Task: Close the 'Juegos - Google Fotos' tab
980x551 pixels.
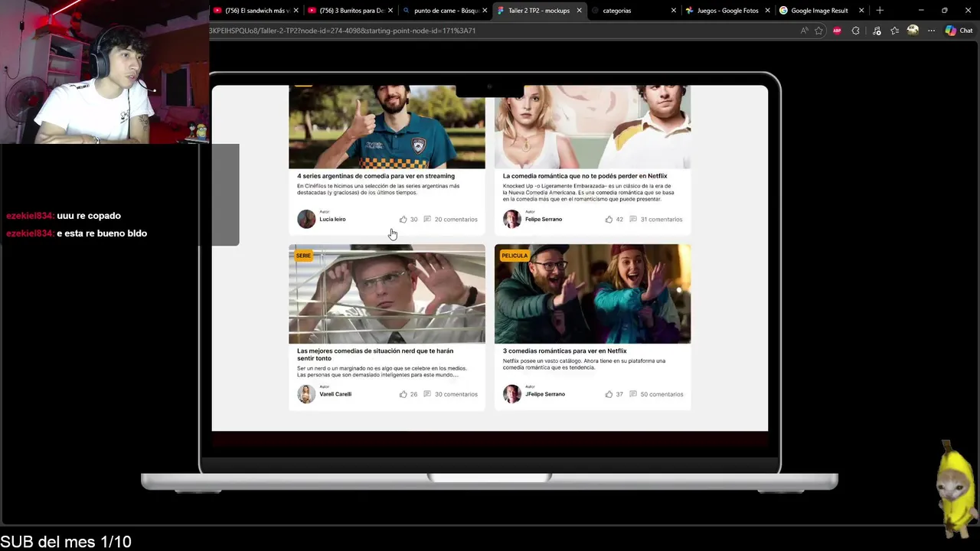Action: click(768, 11)
